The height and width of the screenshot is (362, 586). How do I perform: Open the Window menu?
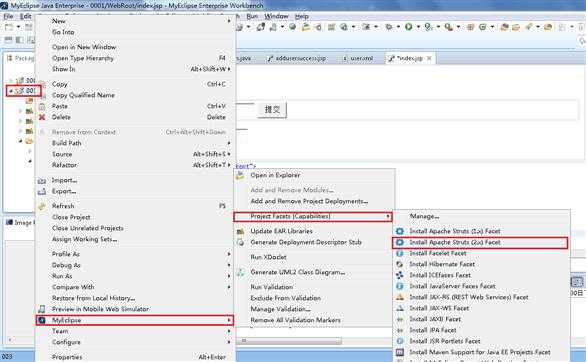[276, 16]
